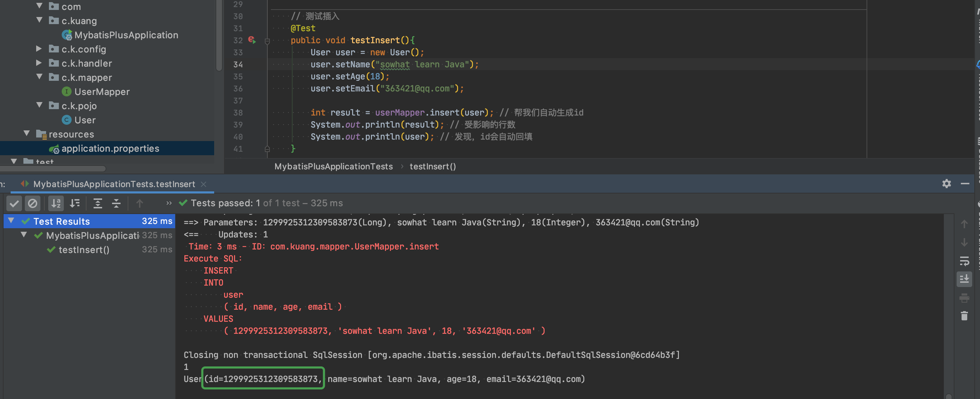Click "sowhat learn Java" string in setName call

coord(422,64)
